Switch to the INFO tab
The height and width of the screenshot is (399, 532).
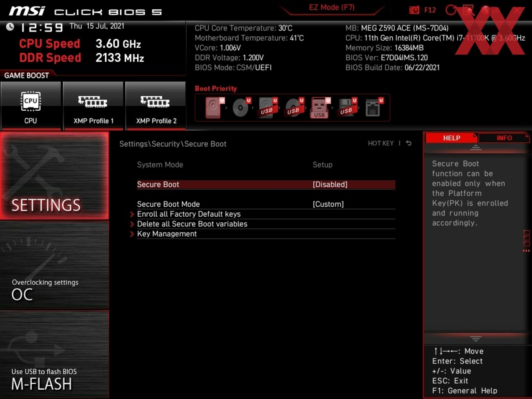[x=504, y=138]
